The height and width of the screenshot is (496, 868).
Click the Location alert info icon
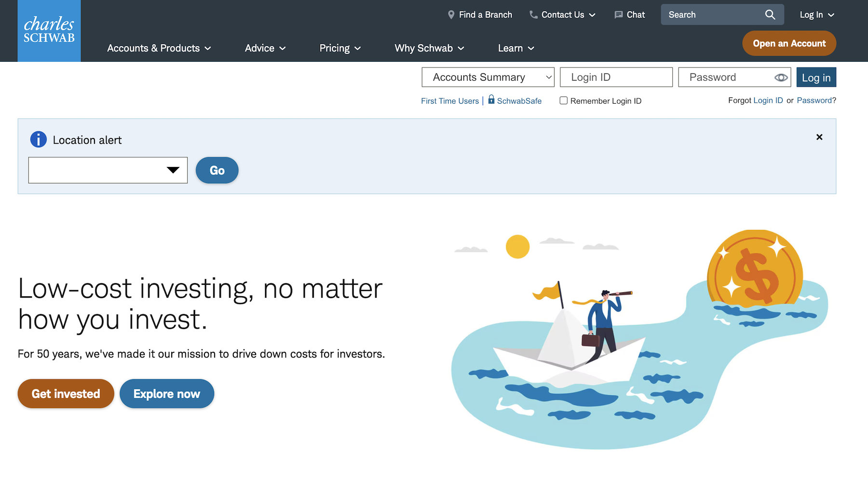pos(39,139)
